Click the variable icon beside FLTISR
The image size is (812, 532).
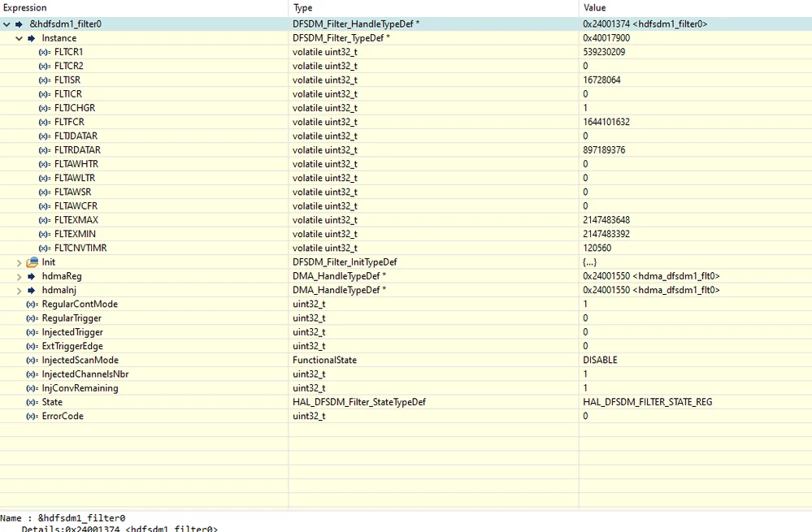pyautogui.click(x=45, y=80)
